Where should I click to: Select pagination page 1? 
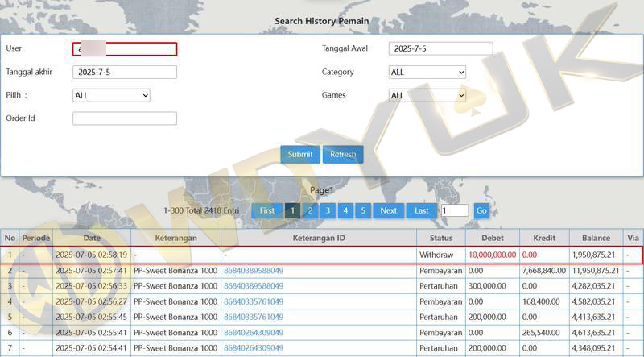click(292, 210)
